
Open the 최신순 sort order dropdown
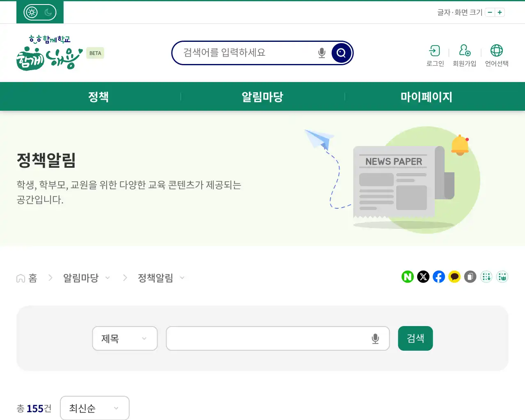click(95, 408)
